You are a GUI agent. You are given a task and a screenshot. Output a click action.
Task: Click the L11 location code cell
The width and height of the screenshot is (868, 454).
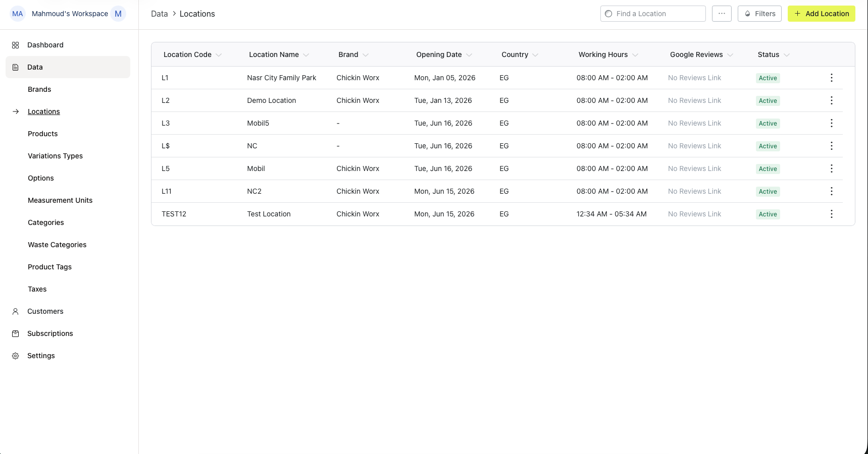[167, 191]
